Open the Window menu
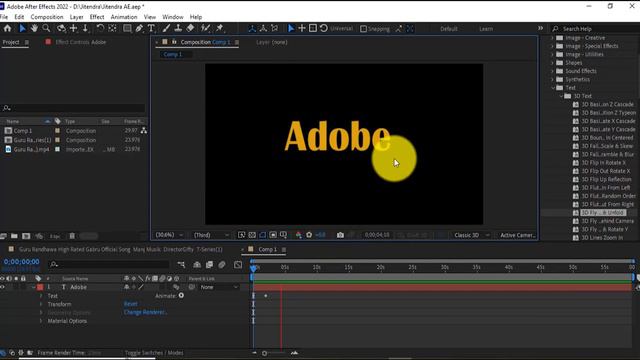The width and height of the screenshot is (640, 360). click(x=173, y=17)
